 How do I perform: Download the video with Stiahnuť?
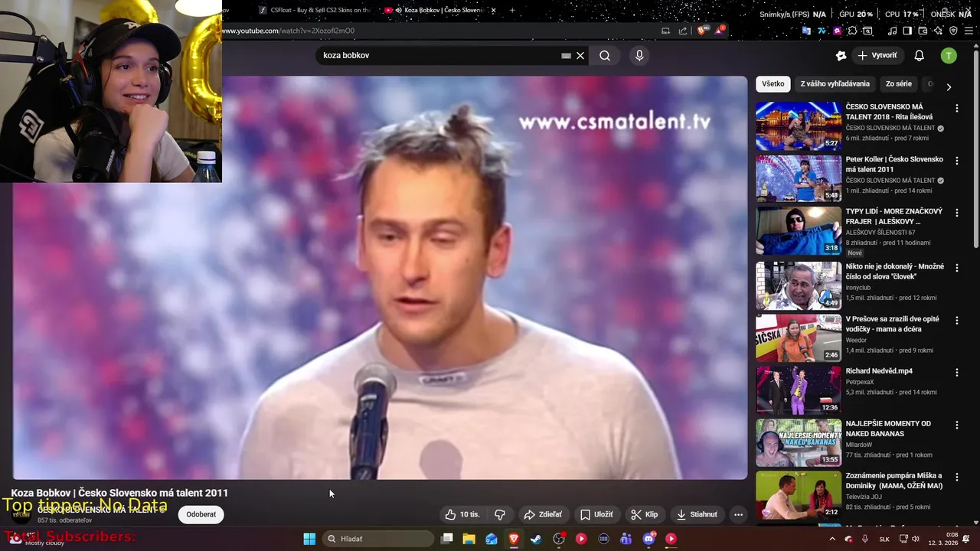click(x=697, y=514)
